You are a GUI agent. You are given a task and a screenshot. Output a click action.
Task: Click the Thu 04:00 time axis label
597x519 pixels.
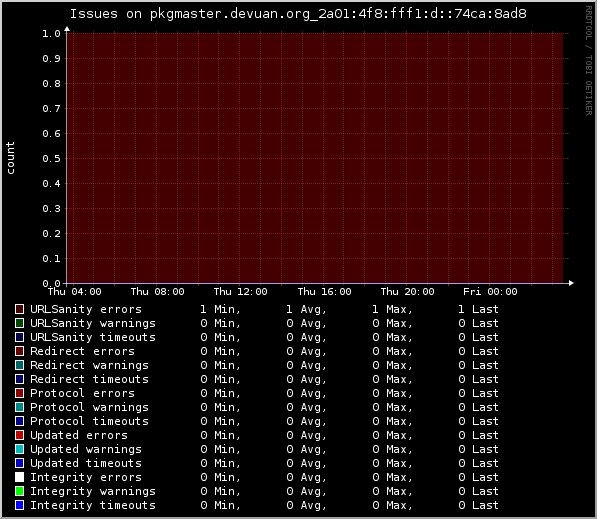75,292
